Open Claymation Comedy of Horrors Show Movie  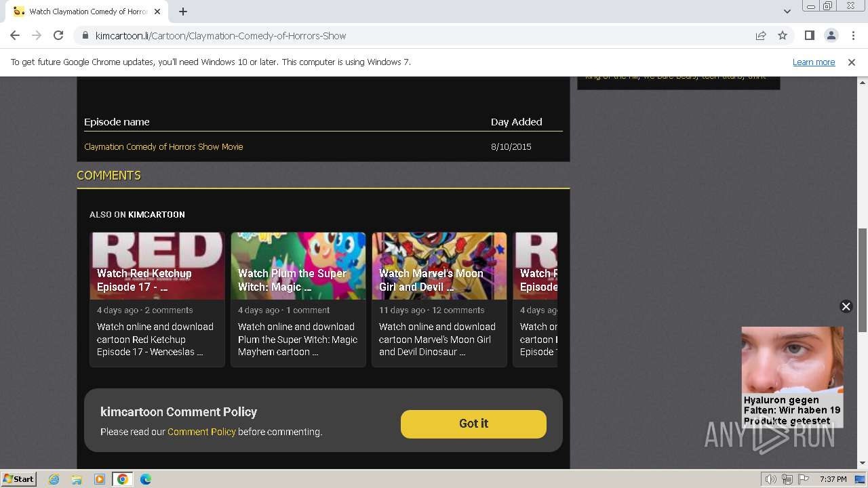(x=163, y=146)
